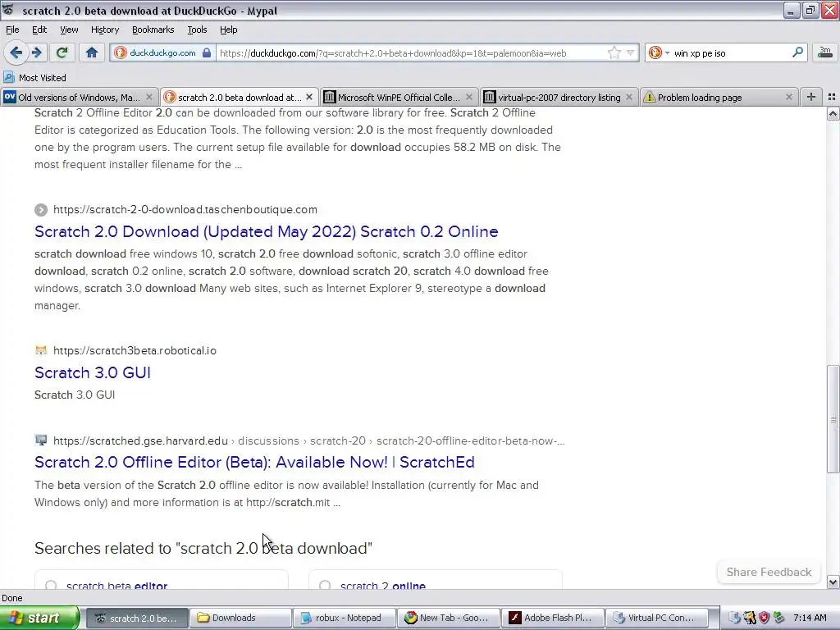Open the search engine selector dropdown
The width and height of the screenshot is (840, 630).
(659, 52)
